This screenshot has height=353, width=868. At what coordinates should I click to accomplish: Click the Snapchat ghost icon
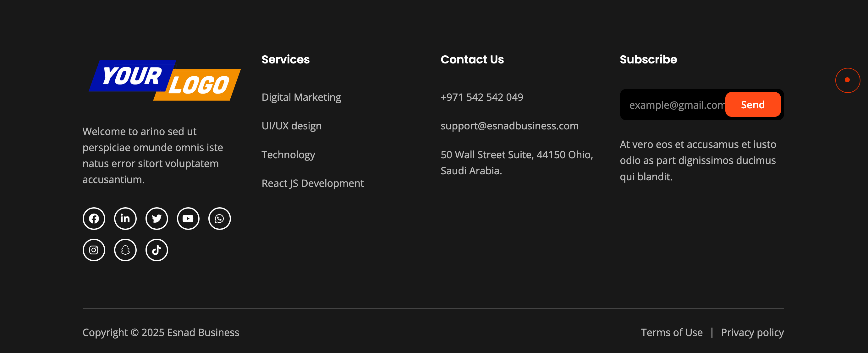pos(125,250)
